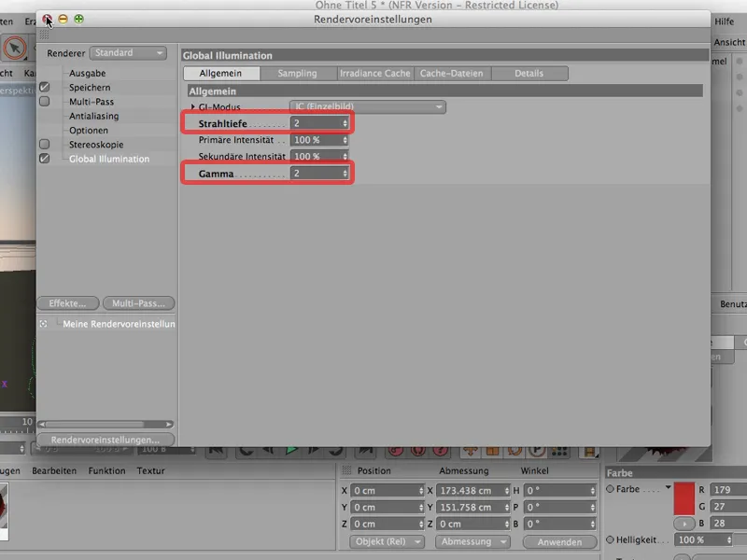
Task: Minimize the Rendervoreinstellungen window
Action: click(63, 19)
